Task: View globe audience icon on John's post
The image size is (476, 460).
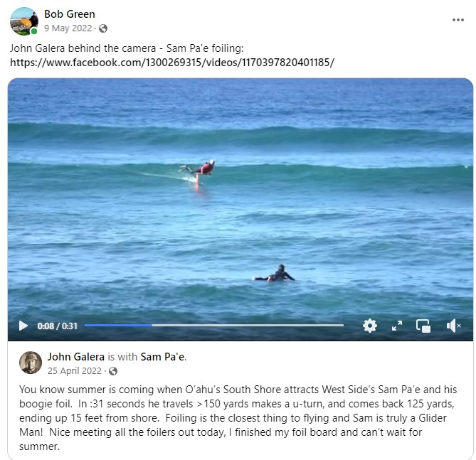Action: [113, 371]
